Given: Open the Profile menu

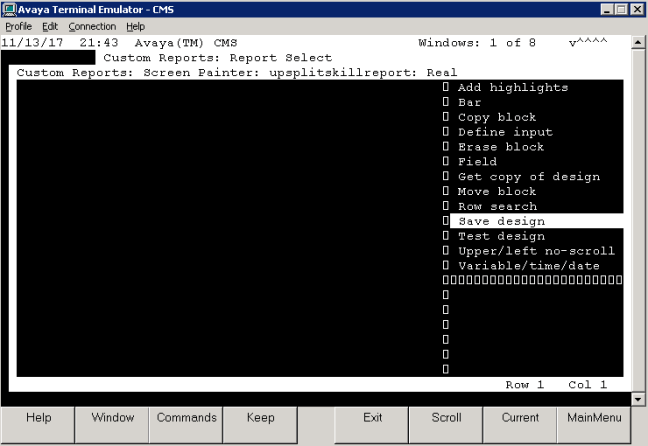Looking at the screenshot, I should pyautogui.click(x=19, y=26).
